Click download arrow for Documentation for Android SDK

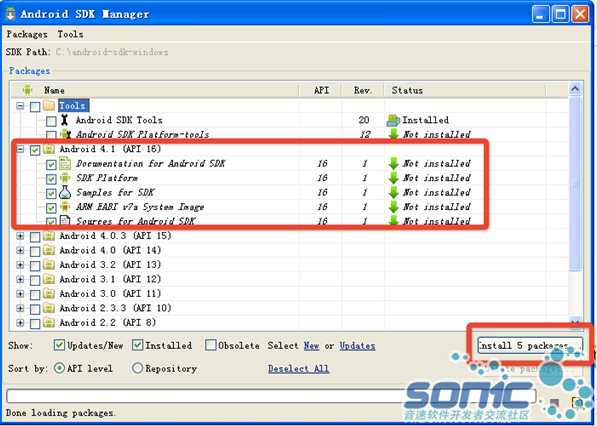[x=394, y=163]
